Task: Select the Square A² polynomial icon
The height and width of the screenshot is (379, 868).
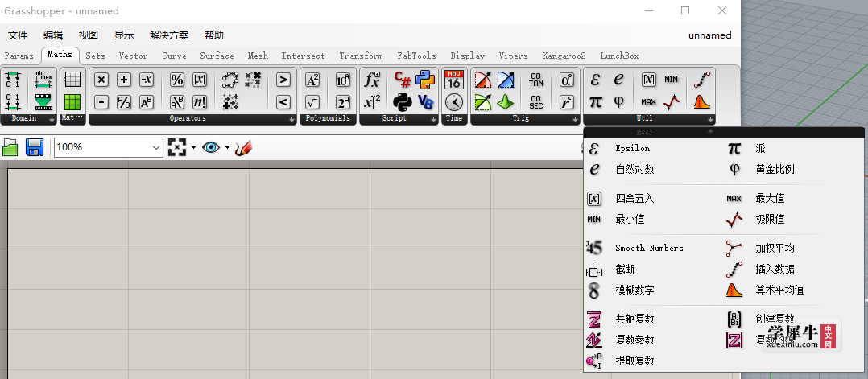Action: click(312, 80)
